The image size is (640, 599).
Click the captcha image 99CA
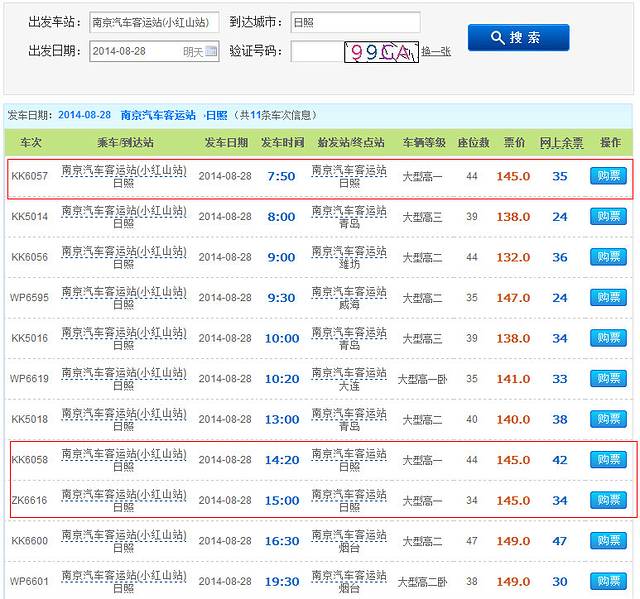(380, 52)
